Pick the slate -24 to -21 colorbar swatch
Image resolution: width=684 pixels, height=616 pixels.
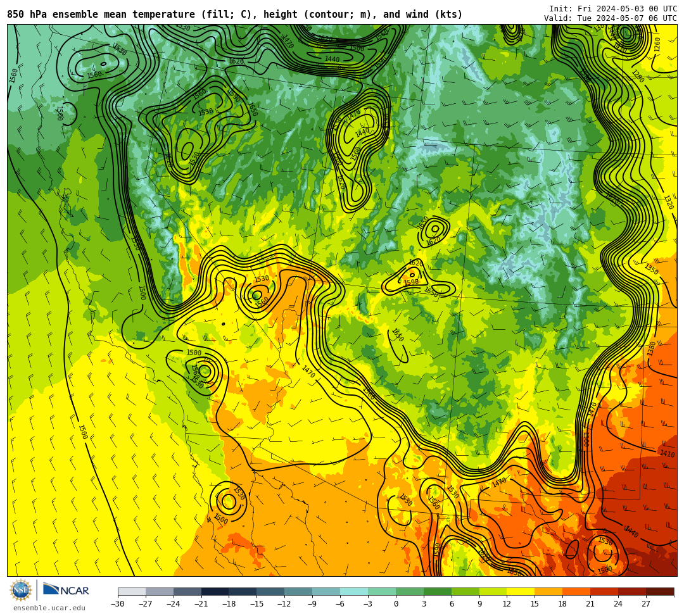tap(187, 591)
